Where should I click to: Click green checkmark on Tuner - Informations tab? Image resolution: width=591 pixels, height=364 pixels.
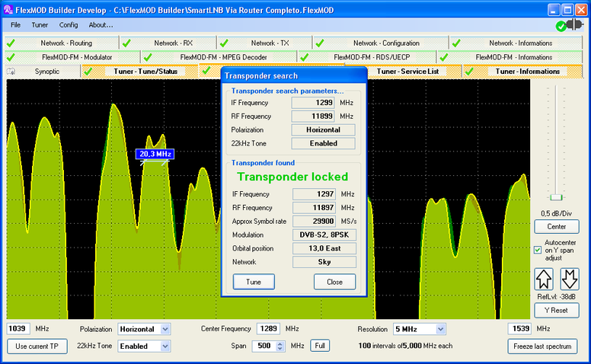(469, 72)
